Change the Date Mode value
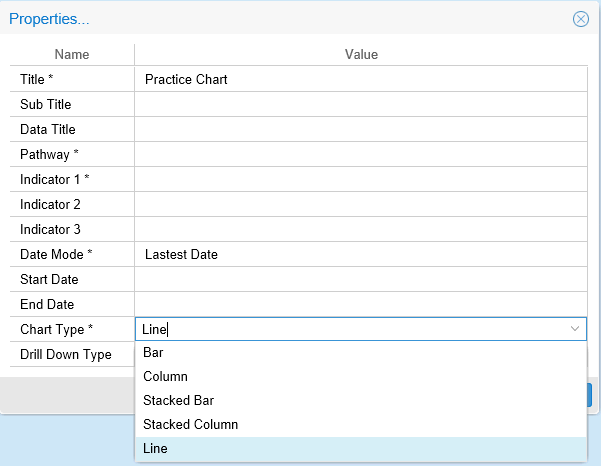This screenshot has height=466, width=601. click(360, 254)
